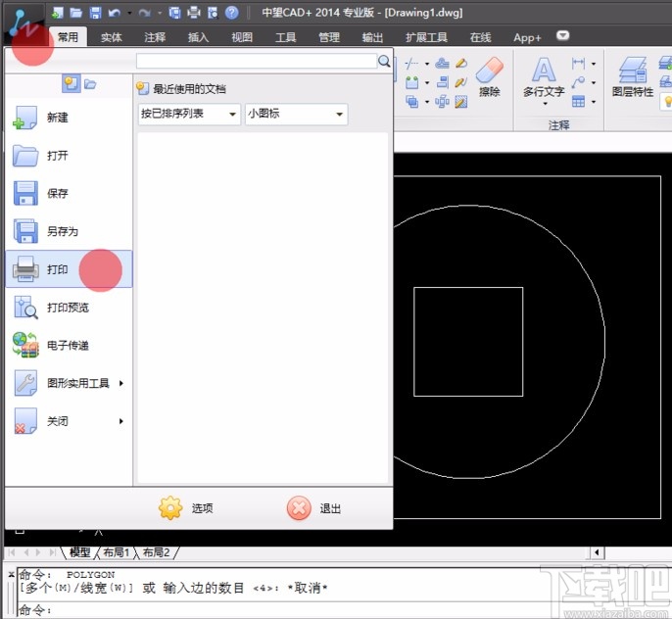Screen dimensions: 672x619
Task: Toggle recent documents view icon
Action: click(72, 83)
